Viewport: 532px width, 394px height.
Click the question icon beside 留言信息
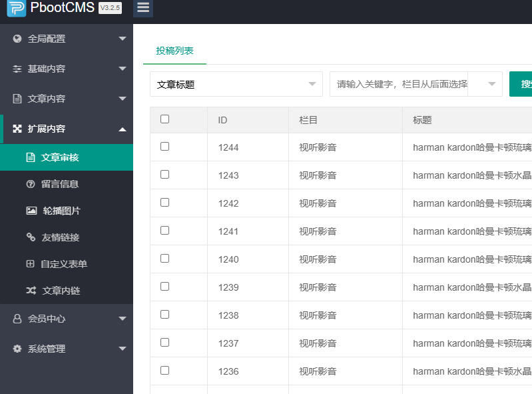tap(30, 184)
